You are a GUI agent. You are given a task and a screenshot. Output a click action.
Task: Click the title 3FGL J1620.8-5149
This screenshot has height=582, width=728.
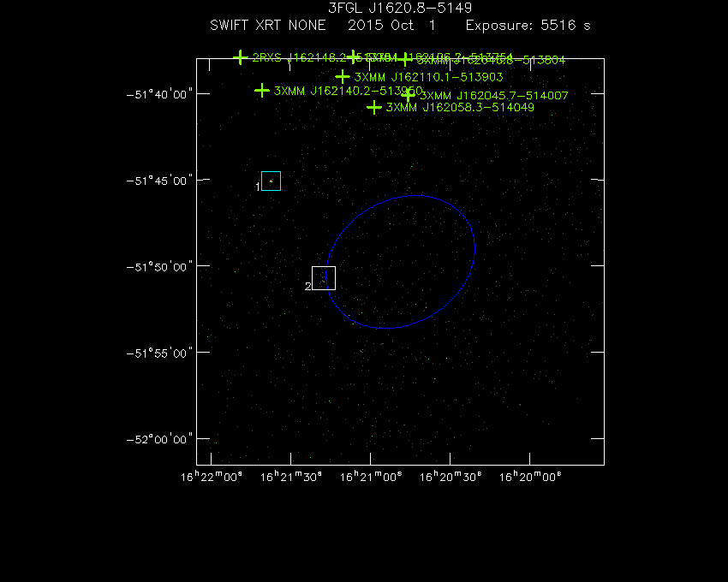400,8
